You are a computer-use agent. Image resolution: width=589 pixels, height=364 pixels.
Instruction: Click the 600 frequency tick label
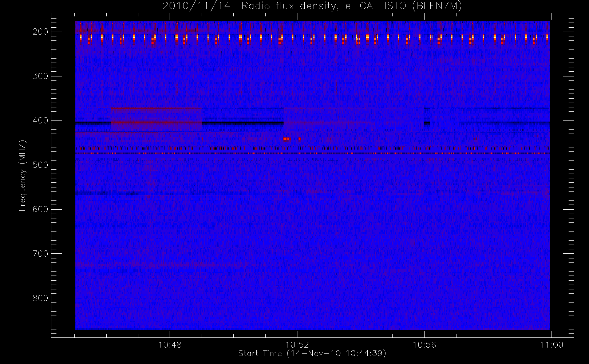coord(40,209)
